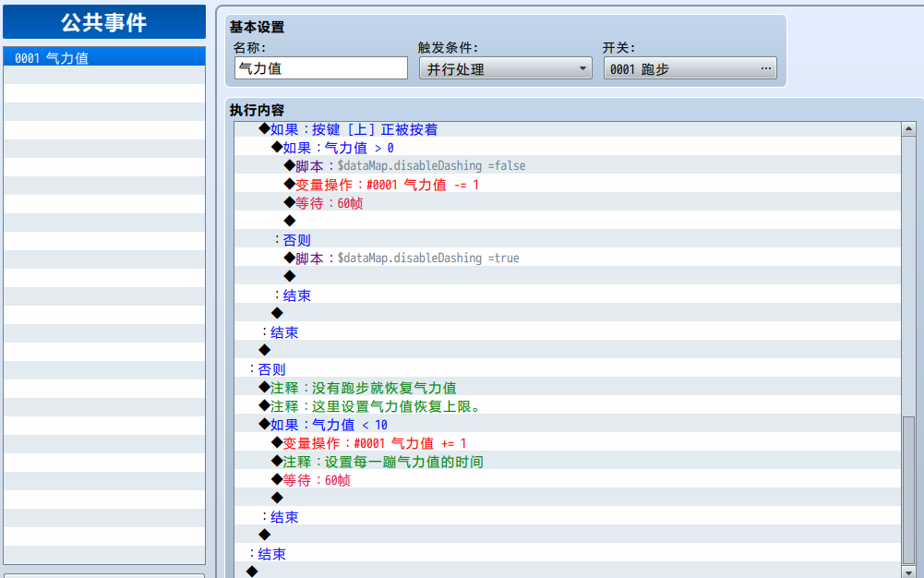Click the 公共事件 list header

point(104,22)
